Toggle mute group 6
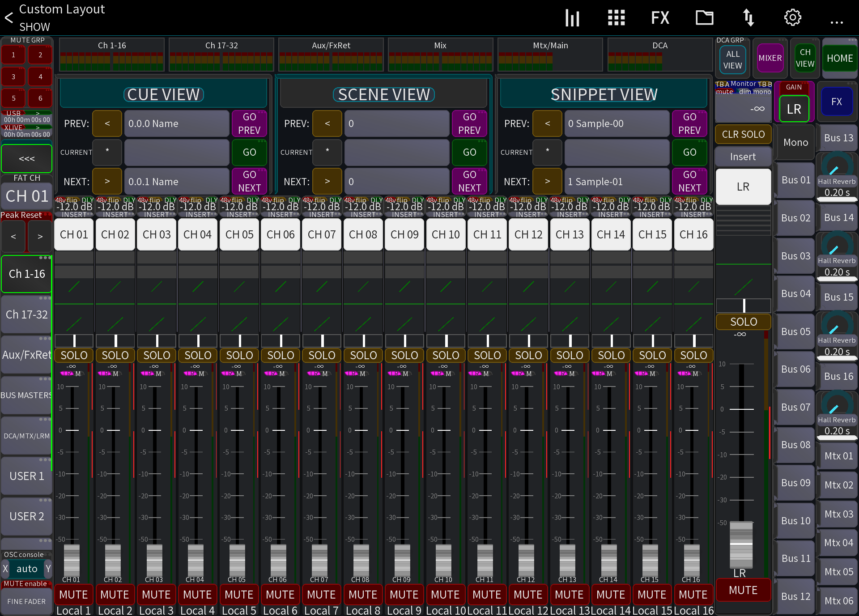The height and width of the screenshot is (616, 859). click(40, 98)
